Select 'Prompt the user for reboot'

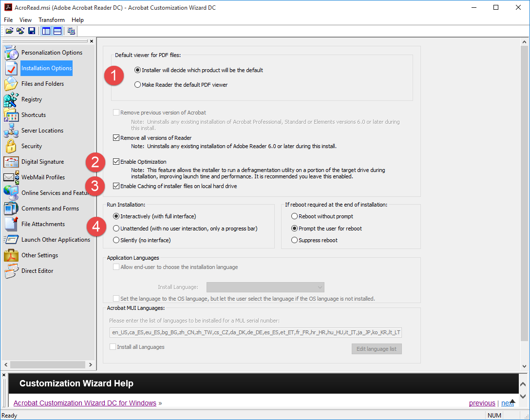click(294, 228)
